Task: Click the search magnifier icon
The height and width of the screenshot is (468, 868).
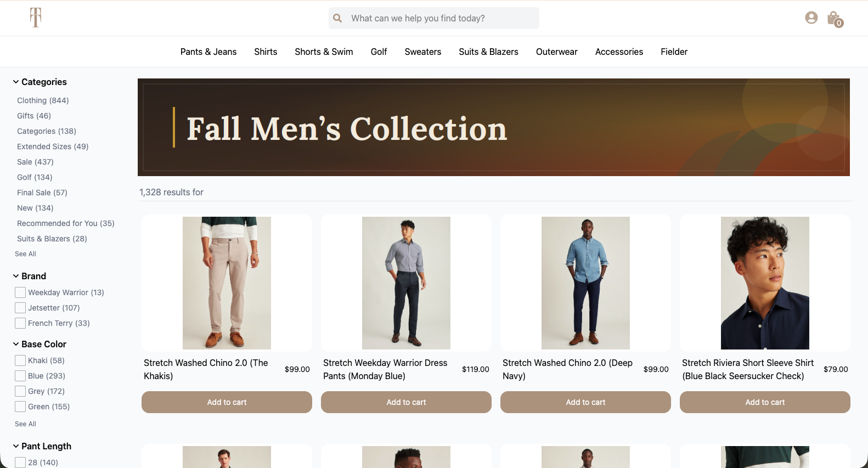Action: pyautogui.click(x=337, y=18)
